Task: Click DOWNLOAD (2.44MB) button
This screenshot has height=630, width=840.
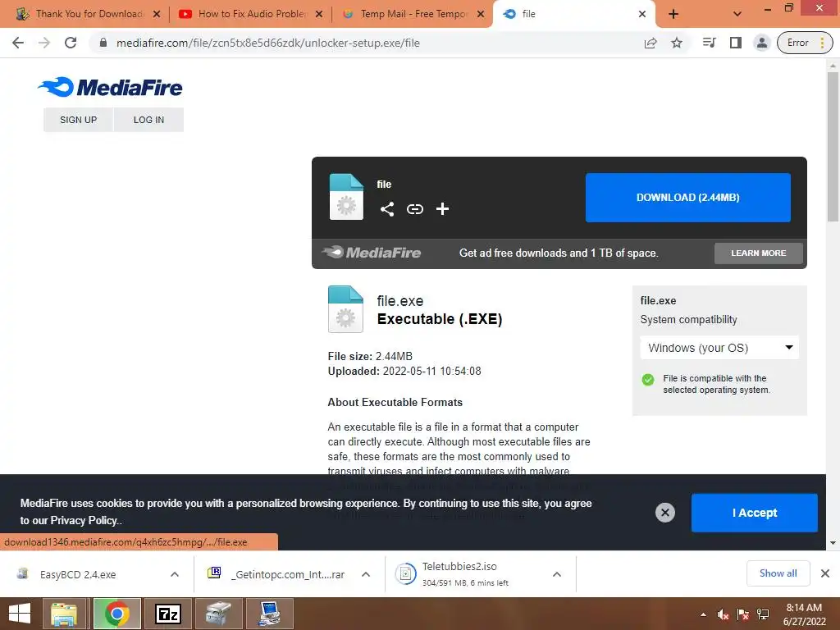Action: [x=688, y=198]
